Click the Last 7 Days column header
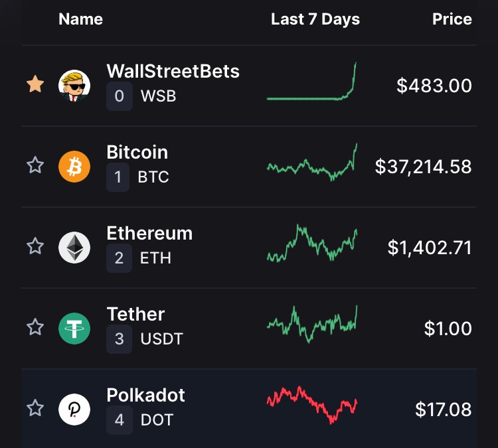498x448 pixels. tap(315, 19)
